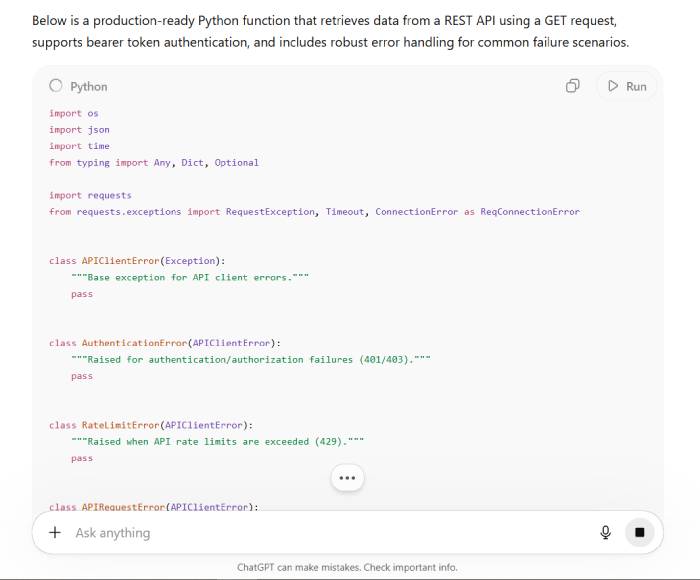
Task: Click the 'import time' code line
Action: (79, 146)
